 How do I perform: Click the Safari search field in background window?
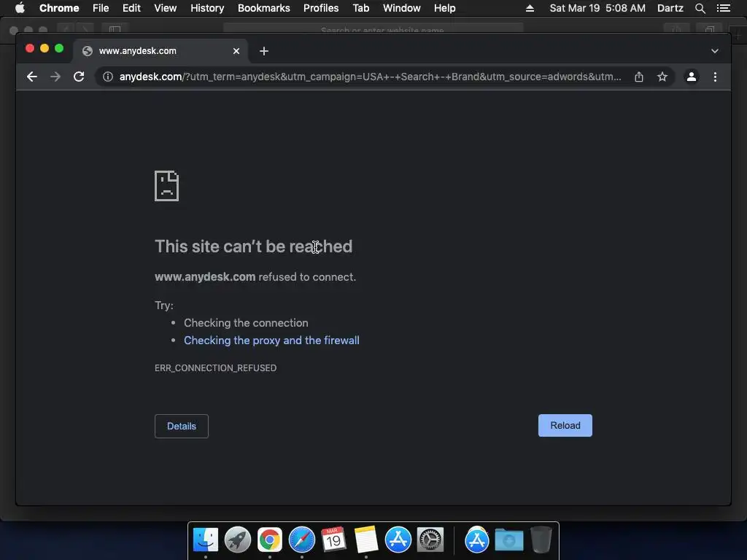373,29
